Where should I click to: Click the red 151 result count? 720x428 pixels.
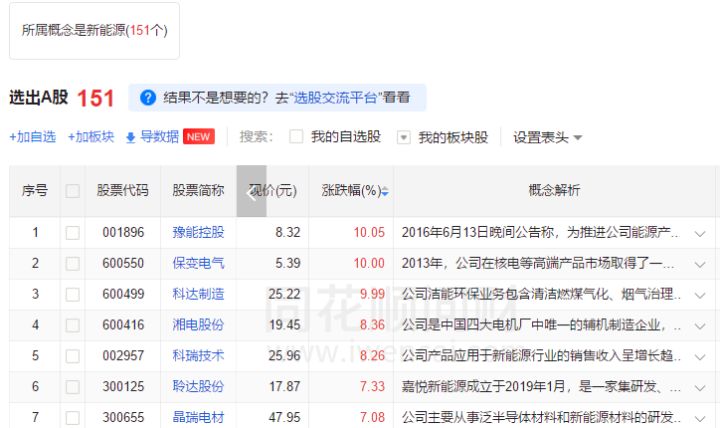[96, 98]
